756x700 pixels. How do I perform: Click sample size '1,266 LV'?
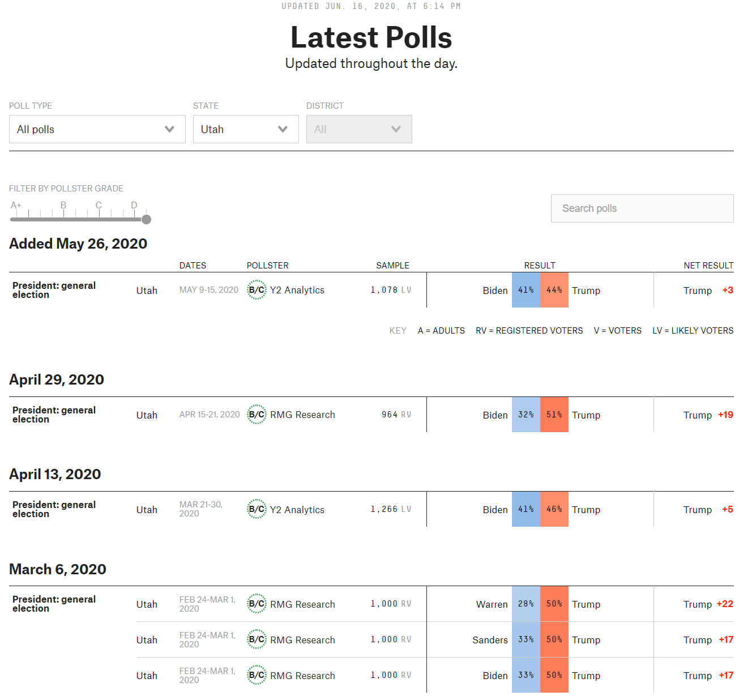(391, 509)
